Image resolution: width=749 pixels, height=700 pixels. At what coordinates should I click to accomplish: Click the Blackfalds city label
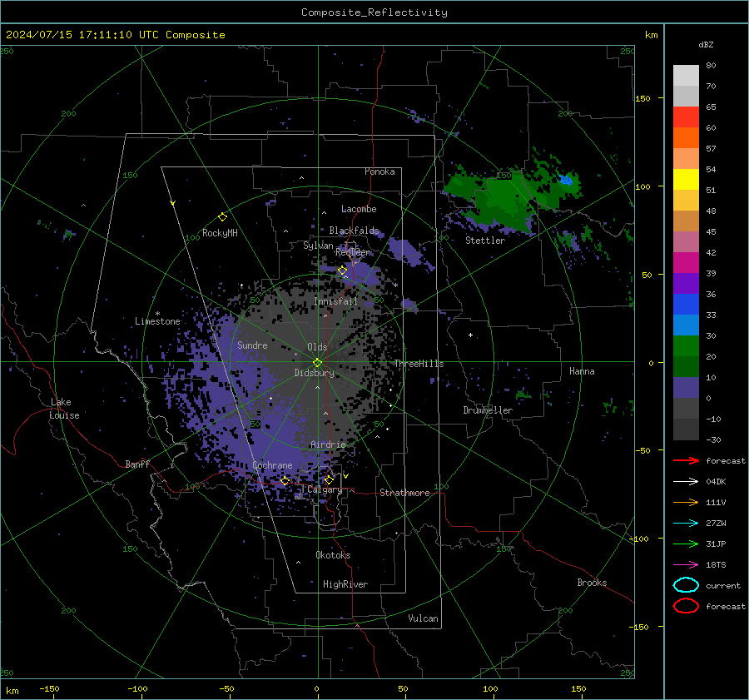354,231
